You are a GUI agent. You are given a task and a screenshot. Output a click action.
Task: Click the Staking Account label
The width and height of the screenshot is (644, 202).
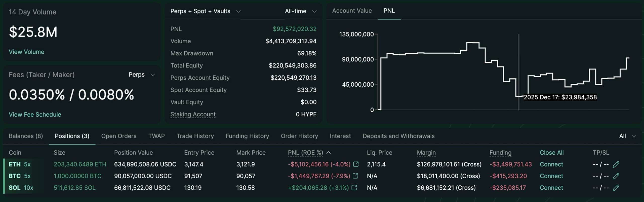tap(193, 114)
